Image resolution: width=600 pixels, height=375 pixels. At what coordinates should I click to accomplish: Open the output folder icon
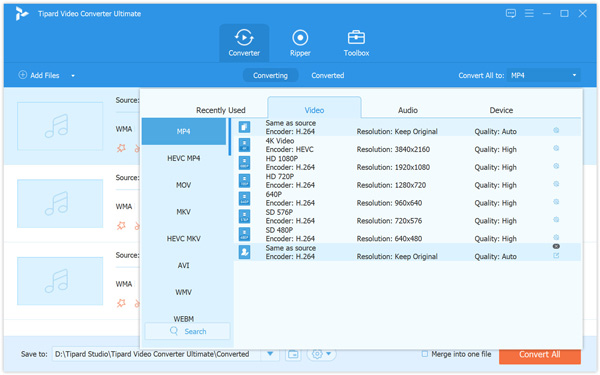click(x=293, y=354)
